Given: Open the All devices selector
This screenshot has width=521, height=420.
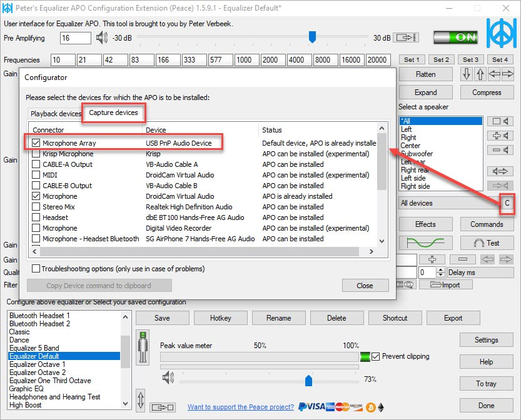Looking at the screenshot, I should [449, 203].
